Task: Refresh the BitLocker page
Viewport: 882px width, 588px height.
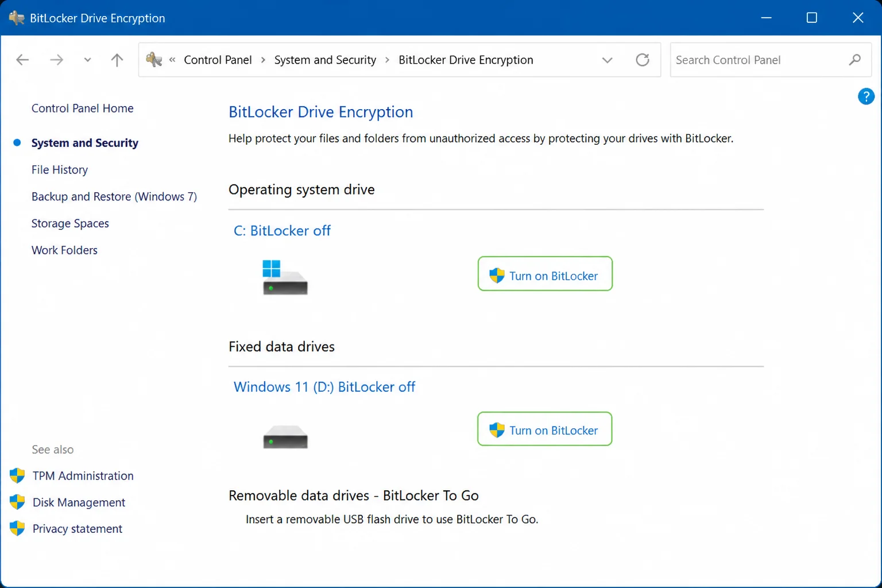Action: [x=643, y=60]
